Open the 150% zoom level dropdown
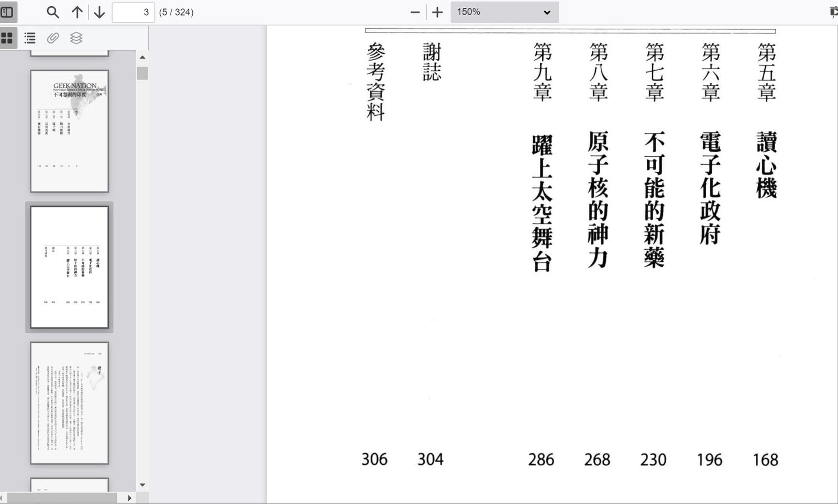838x504 pixels. [x=504, y=12]
